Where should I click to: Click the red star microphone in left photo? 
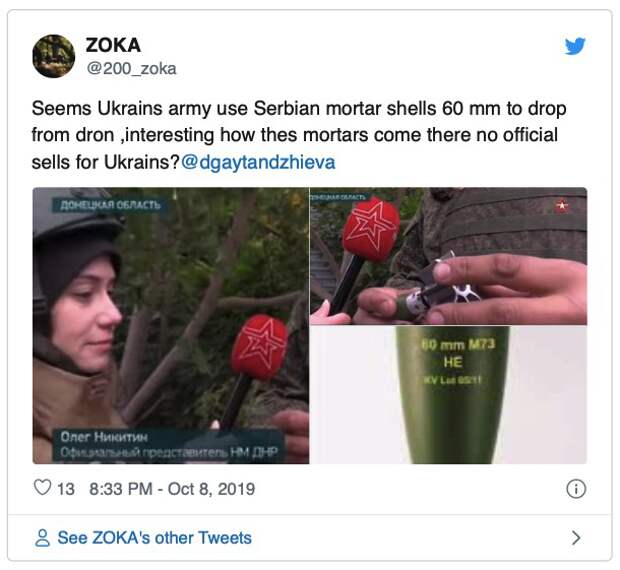pos(259,347)
